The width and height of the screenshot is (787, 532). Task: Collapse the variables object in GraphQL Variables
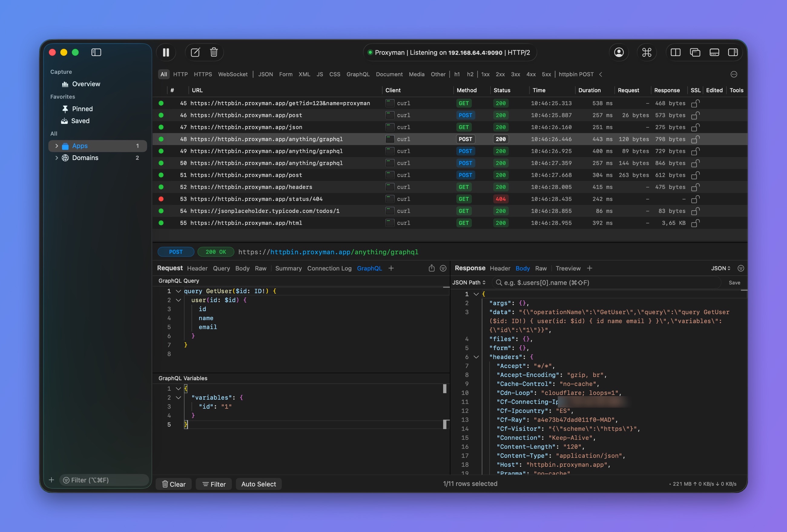click(x=179, y=398)
